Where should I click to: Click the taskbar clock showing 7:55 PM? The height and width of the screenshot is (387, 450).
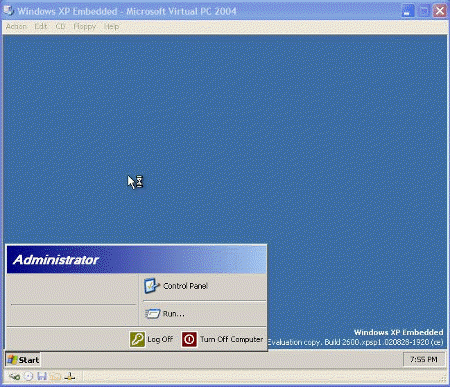point(424,359)
